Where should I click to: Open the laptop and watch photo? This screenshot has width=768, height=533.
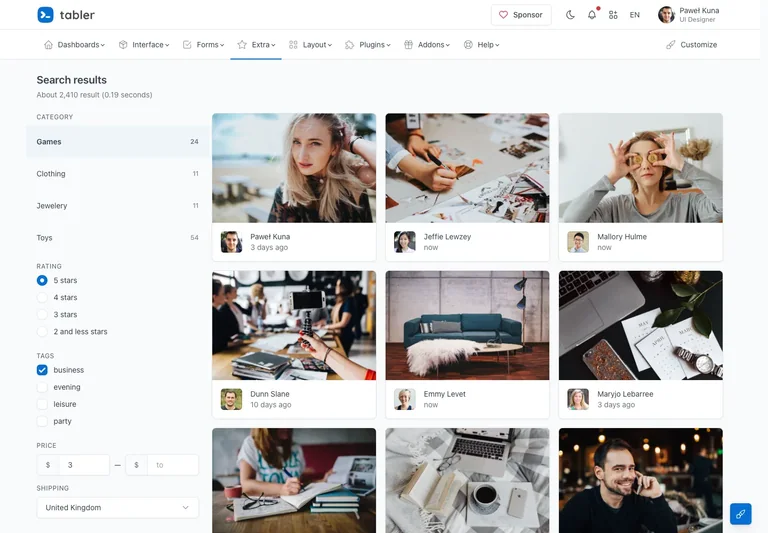tap(641, 325)
